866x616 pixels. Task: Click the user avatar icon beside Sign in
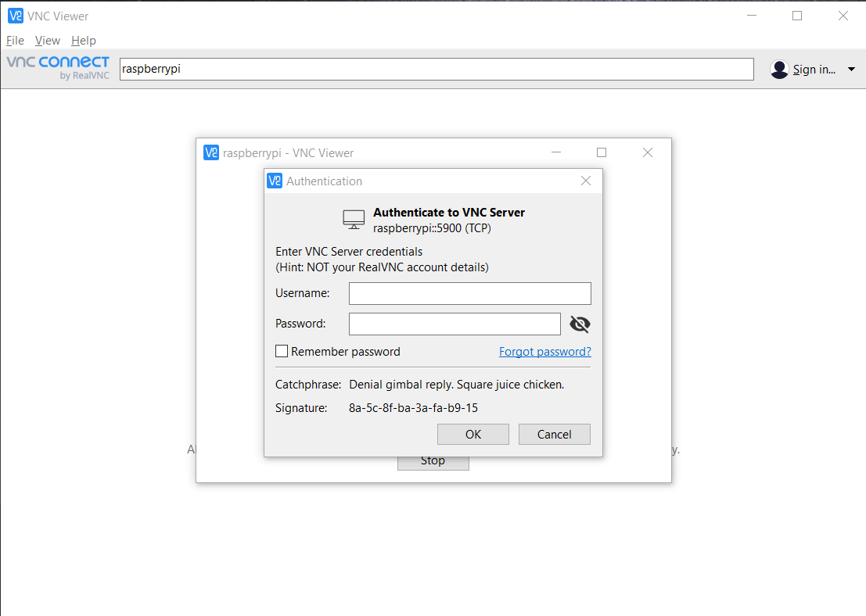(779, 69)
